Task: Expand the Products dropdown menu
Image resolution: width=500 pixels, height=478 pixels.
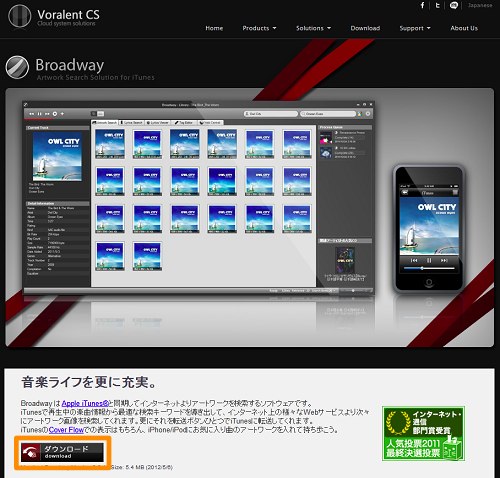Action: (x=259, y=28)
